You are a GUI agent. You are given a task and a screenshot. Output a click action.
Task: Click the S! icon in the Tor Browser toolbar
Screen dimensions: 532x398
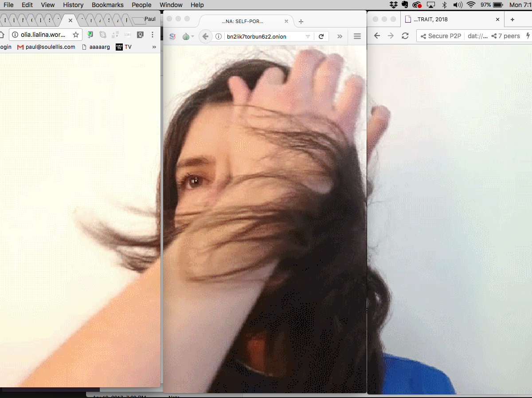[172, 36]
